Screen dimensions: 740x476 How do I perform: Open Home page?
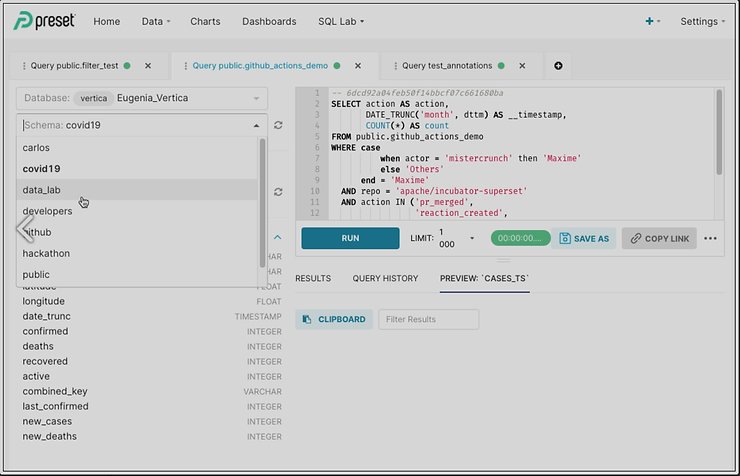(x=107, y=21)
